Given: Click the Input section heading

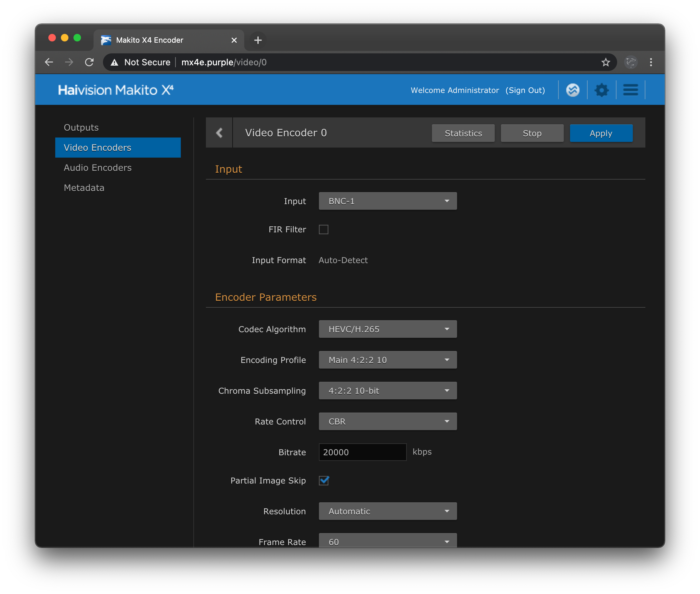Looking at the screenshot, I should pos(228,169).
